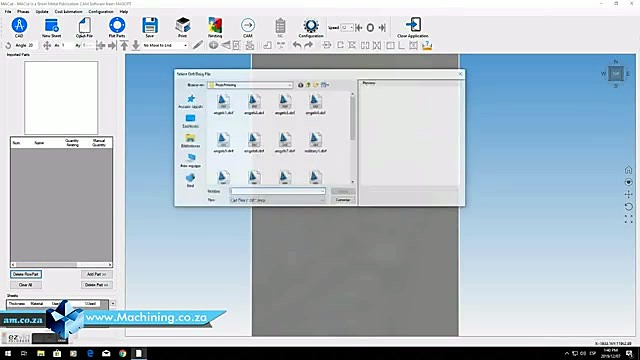
Task: Click the Angle value field
Action: [x=30, y=45]
